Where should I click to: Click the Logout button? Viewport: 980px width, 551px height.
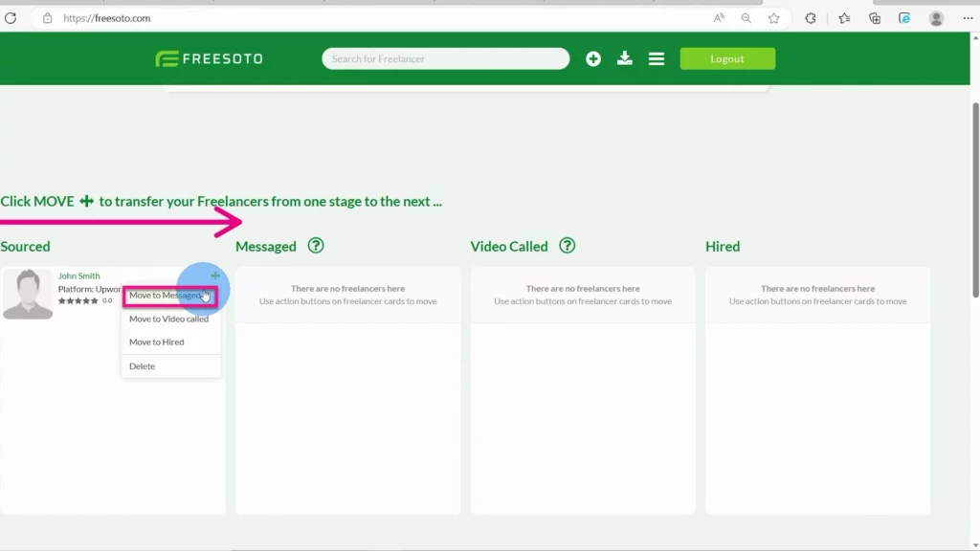727,58
